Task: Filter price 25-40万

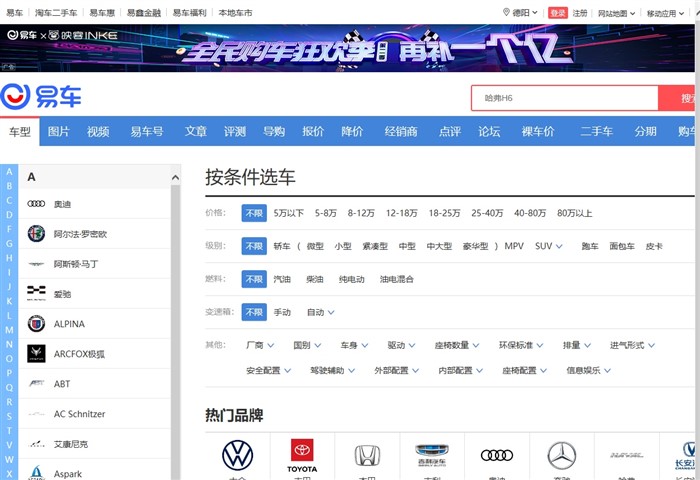Action: (x=487, y=213)
